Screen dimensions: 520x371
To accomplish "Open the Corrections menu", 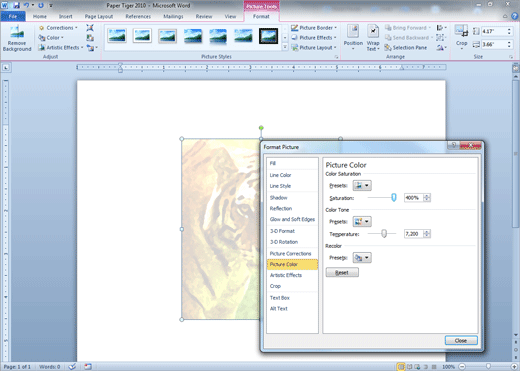I will tap(58, 28).
